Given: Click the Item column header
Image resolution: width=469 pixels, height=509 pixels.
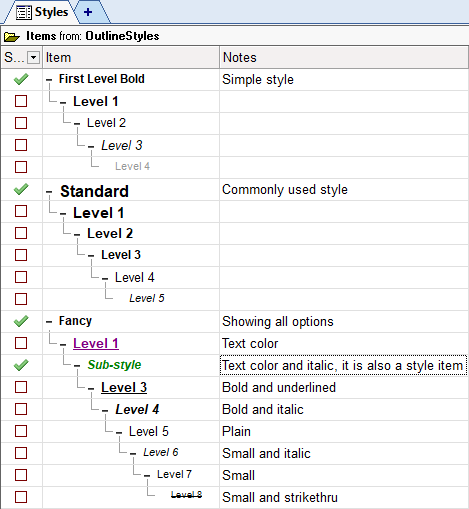Looking at the screenshot, I should [131, 58].
